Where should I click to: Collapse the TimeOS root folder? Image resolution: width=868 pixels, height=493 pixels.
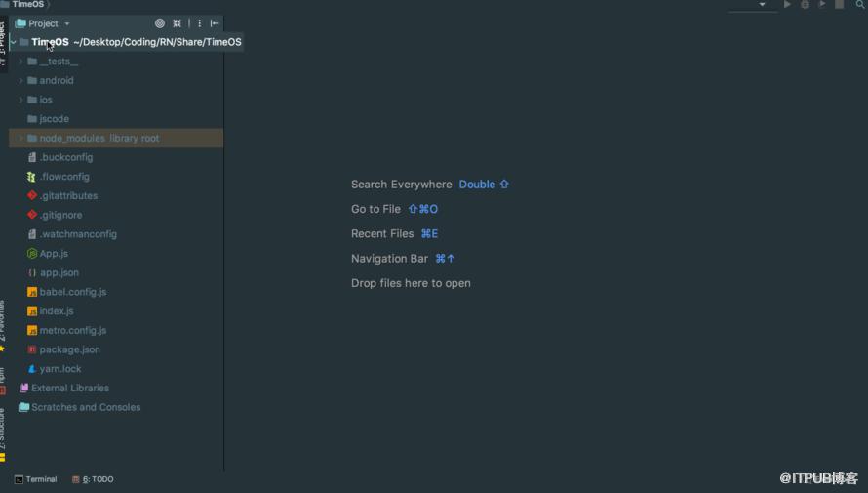[x=14, y=42]
